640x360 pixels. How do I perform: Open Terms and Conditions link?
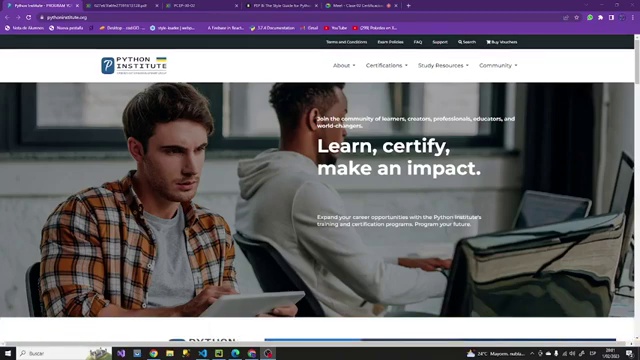point(347,42)
